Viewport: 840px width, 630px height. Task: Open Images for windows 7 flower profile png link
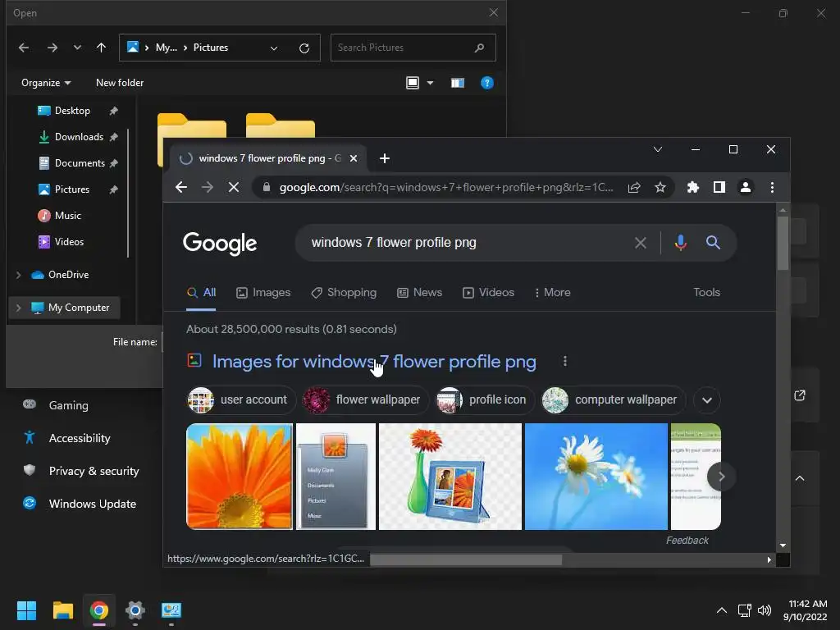(x=374, y=362)
